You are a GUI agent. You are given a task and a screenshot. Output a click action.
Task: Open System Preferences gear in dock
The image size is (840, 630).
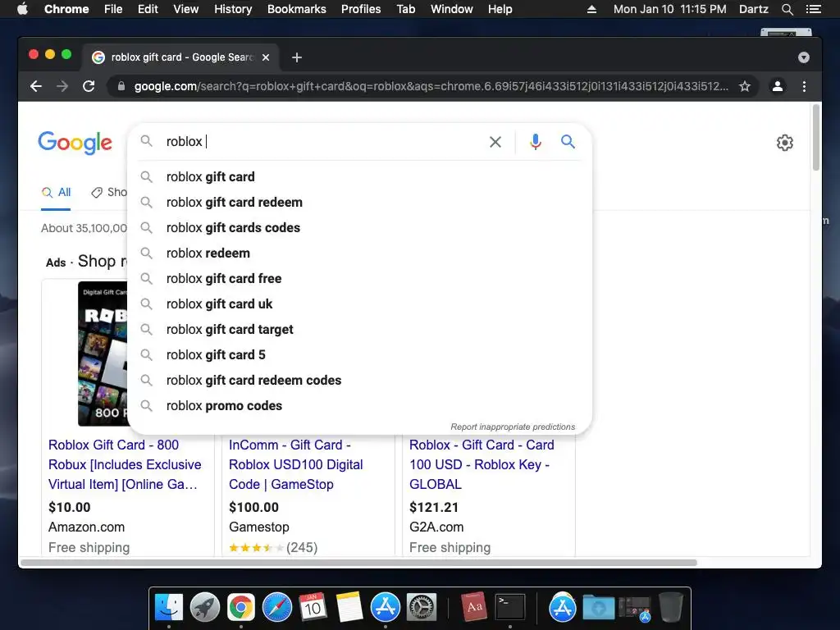[x=422, y=607]
